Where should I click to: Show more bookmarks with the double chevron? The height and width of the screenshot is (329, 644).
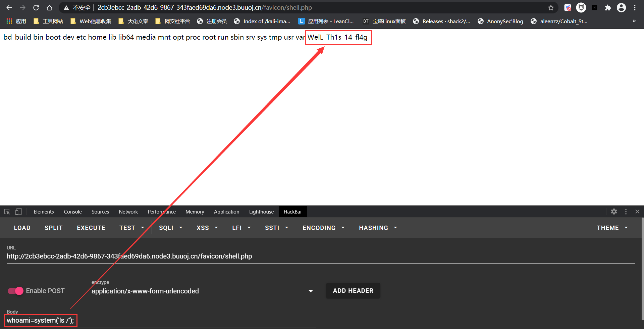[x=634, y=21]
